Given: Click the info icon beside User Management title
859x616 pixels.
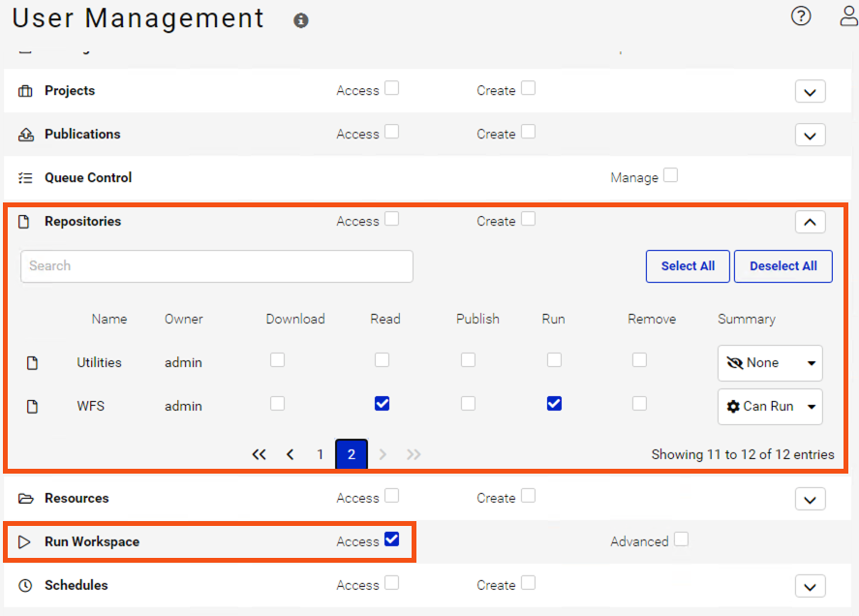Looking at the screenshot, I should tap(300, 19).
